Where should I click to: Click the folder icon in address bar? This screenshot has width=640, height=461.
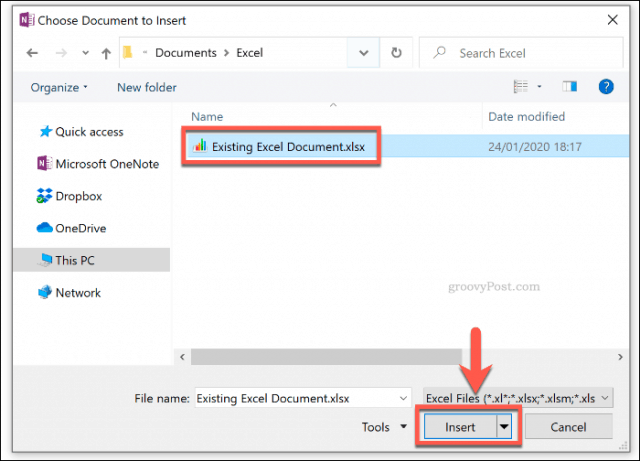coord(128,53)
